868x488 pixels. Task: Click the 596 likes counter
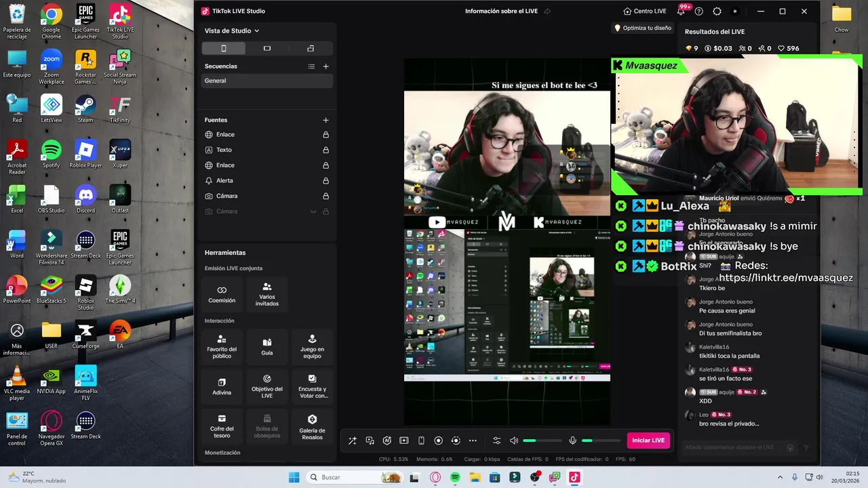click(x=789, y=48)
